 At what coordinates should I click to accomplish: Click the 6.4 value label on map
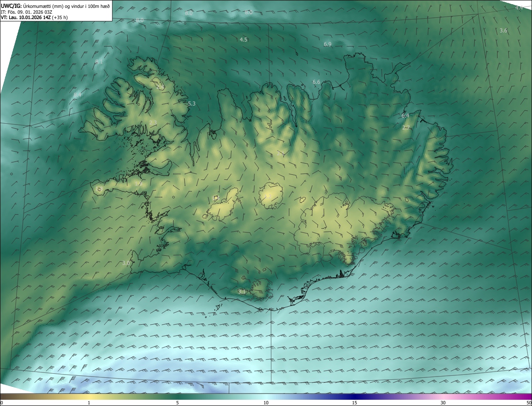[x=405, y=115]
